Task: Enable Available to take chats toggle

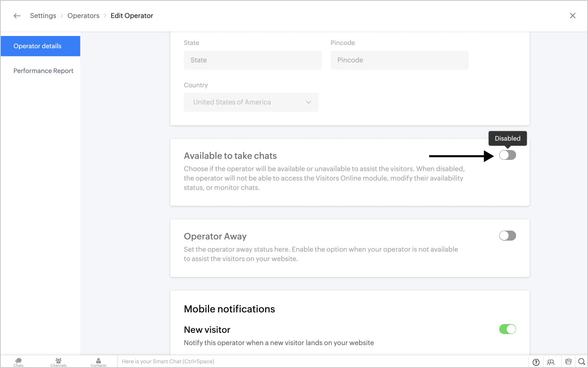Action: pyautogui.click(x=508, y=155)
